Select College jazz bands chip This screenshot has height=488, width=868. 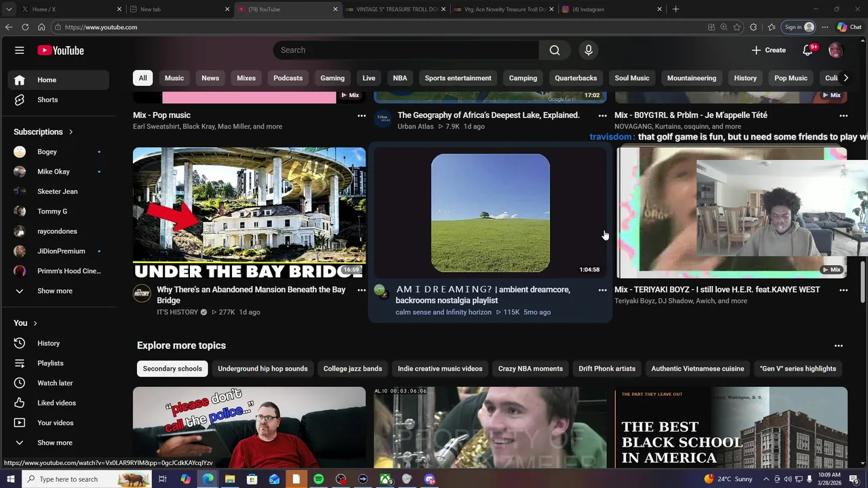click(353, 369)
